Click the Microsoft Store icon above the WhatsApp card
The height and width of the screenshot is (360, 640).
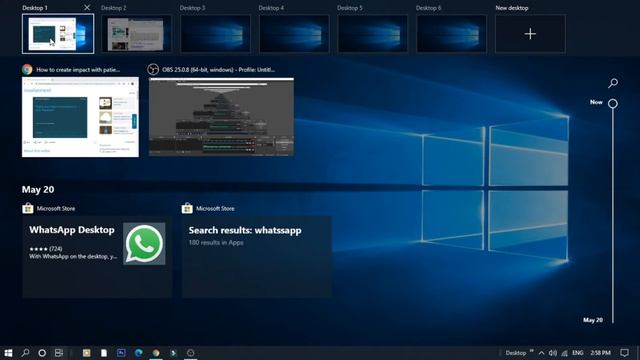28,208
